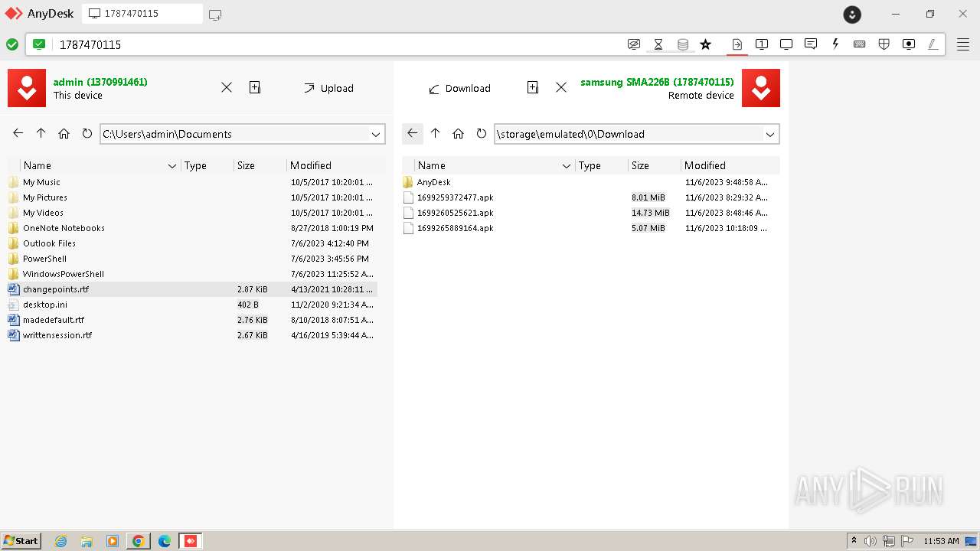Select the desktop.ini file
The width and height of the screenshot is (980, 551).
click(x=192, y=305)
